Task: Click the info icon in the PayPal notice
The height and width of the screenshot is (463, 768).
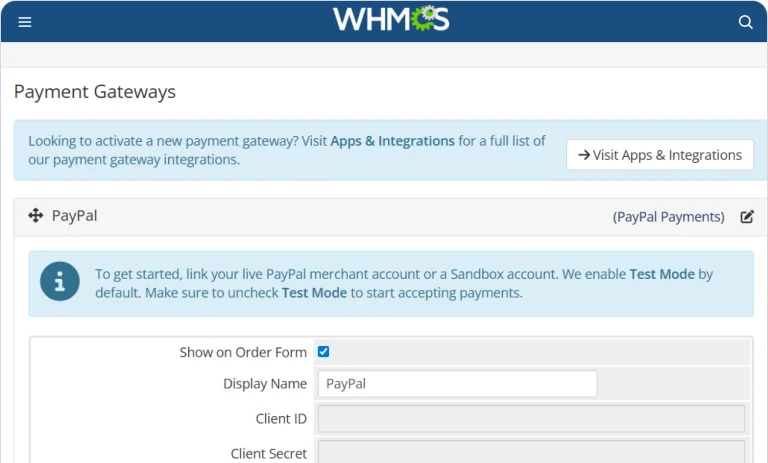Action: click(60, 282)
